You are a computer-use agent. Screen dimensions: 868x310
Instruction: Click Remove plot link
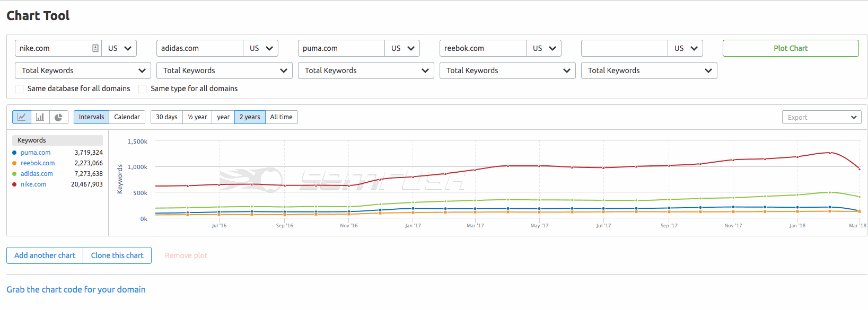tap(186, 255)
